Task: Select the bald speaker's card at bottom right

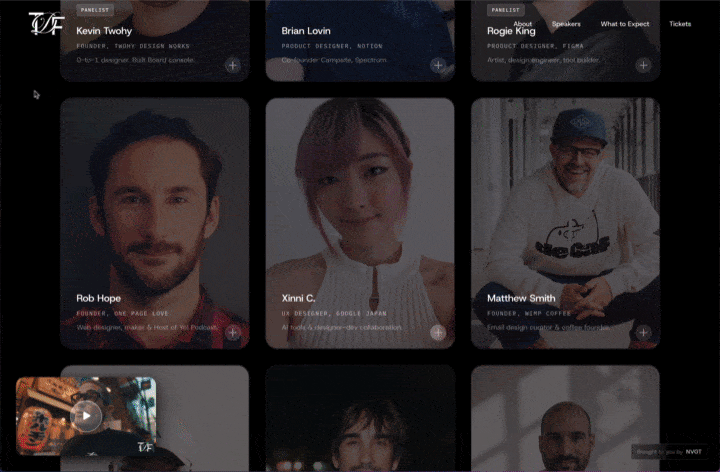Action: (565, 420)
